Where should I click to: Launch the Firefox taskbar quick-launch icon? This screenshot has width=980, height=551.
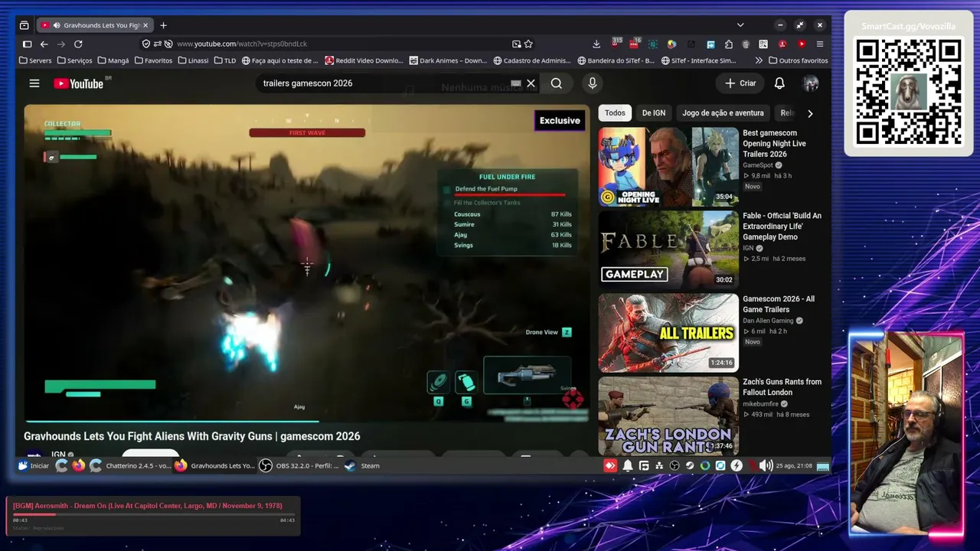pyautogui.click(x=79, y=466)
